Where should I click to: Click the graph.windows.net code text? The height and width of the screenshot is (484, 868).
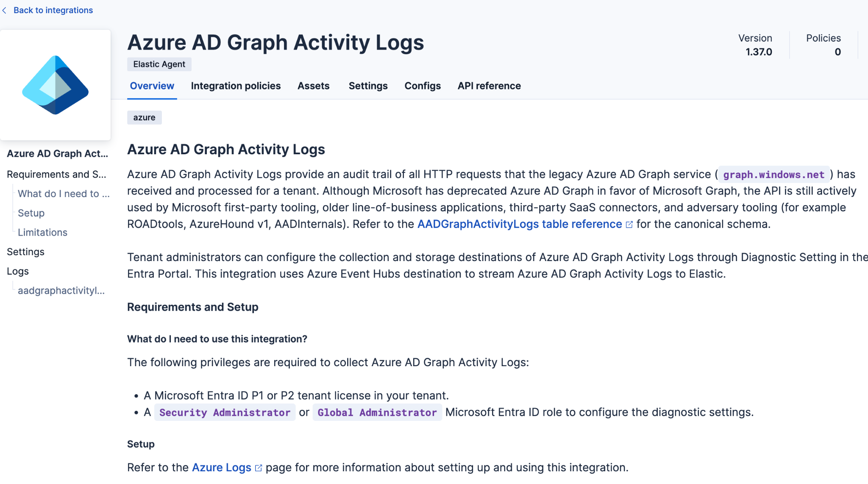[773, 175]
